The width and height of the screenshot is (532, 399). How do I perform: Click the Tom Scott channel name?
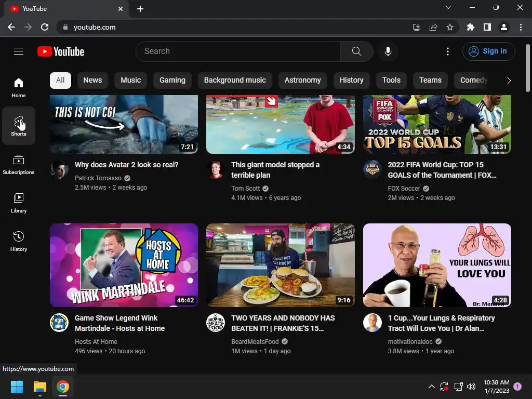246,188
